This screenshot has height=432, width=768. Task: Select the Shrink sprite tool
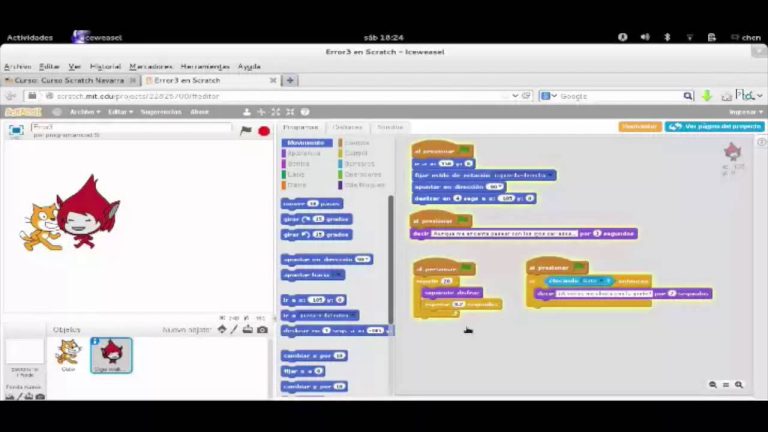(290, 112)
